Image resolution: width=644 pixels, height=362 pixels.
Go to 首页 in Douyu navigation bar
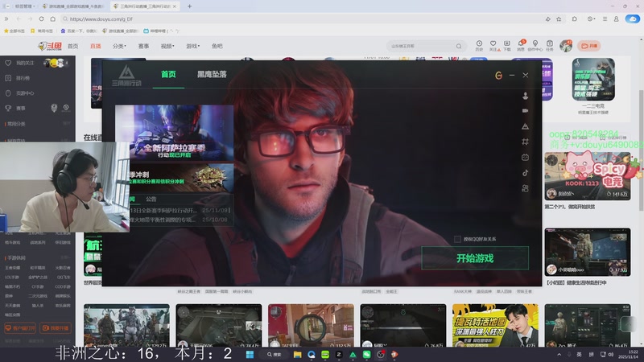tap(72, 46)
